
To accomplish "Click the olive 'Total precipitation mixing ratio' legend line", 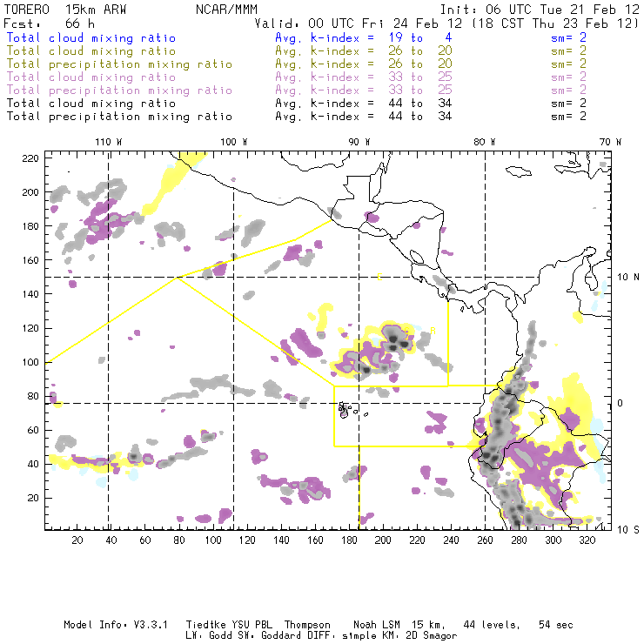I will coord(119,64).
